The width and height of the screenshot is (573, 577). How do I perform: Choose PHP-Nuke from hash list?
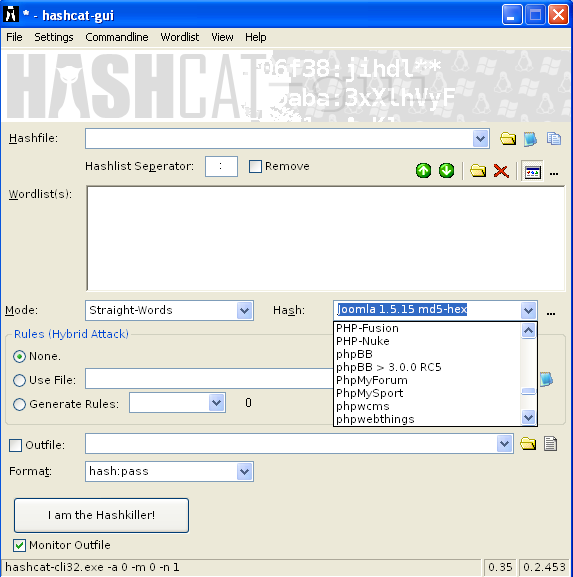[x=362, y=341]
